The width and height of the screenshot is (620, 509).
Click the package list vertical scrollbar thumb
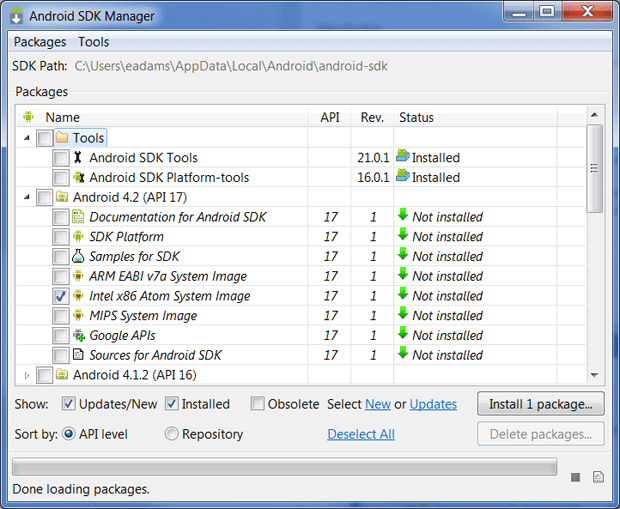pyautogui.click(x=594, y=168)
